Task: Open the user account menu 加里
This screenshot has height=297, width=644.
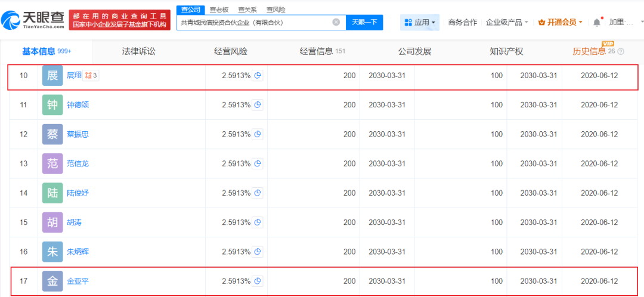Action: point(621,22)
